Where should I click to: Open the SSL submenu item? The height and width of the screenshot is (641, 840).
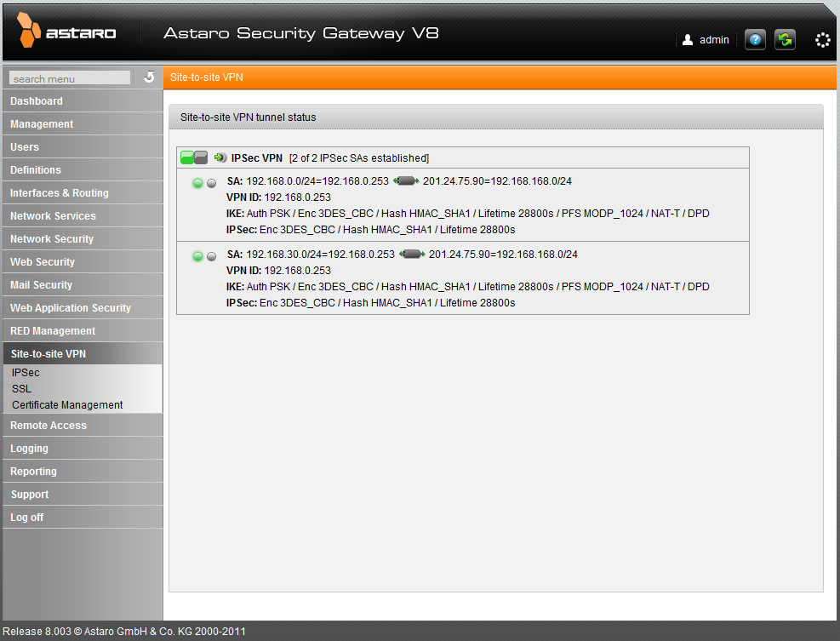[x=21, y=388]
